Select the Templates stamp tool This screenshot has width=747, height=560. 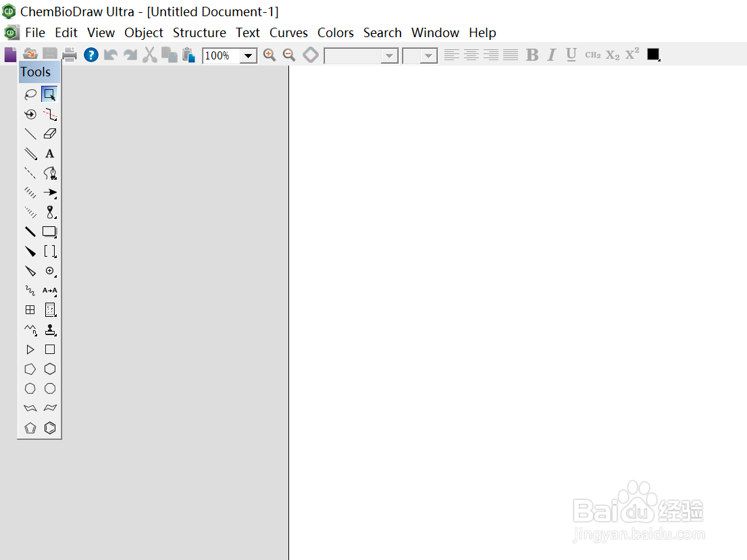[x=49, y=330]
